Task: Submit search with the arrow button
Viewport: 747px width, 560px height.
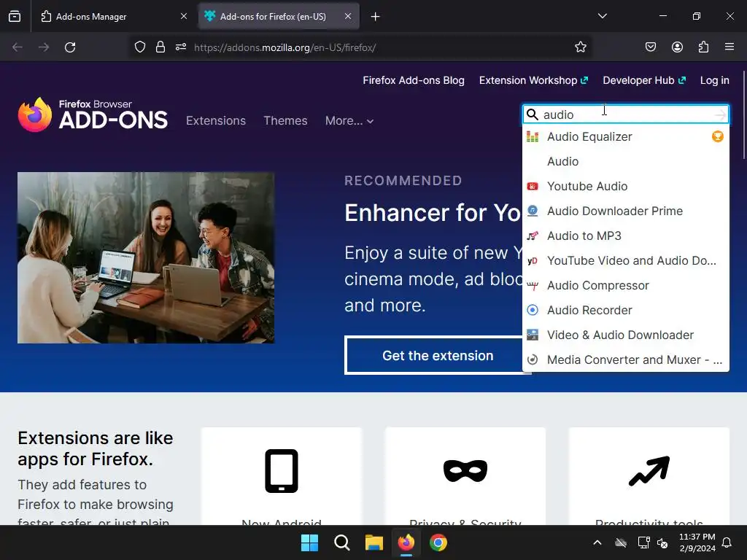Action: [x=720, y=114]
